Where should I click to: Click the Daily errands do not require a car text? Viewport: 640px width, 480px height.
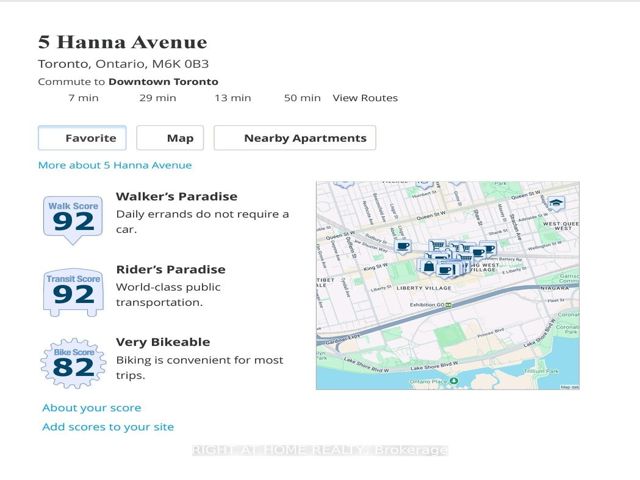click(202, 222)
